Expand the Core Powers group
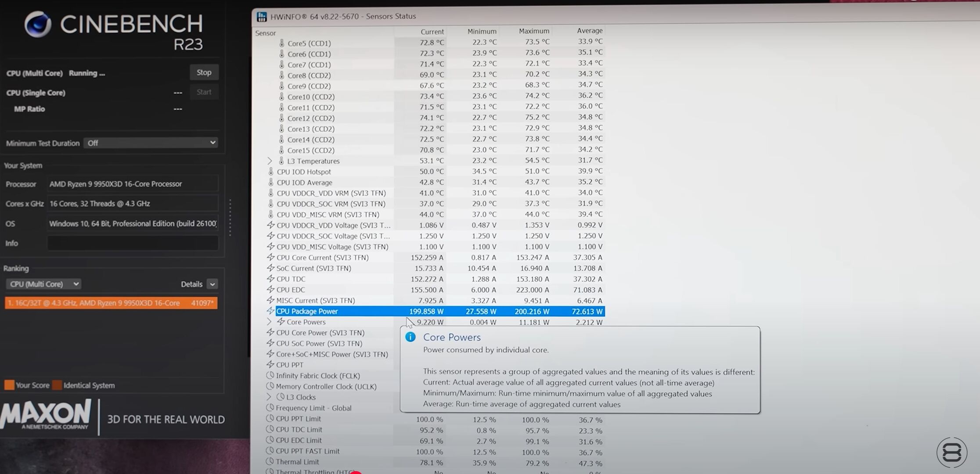 pos(269,322)
